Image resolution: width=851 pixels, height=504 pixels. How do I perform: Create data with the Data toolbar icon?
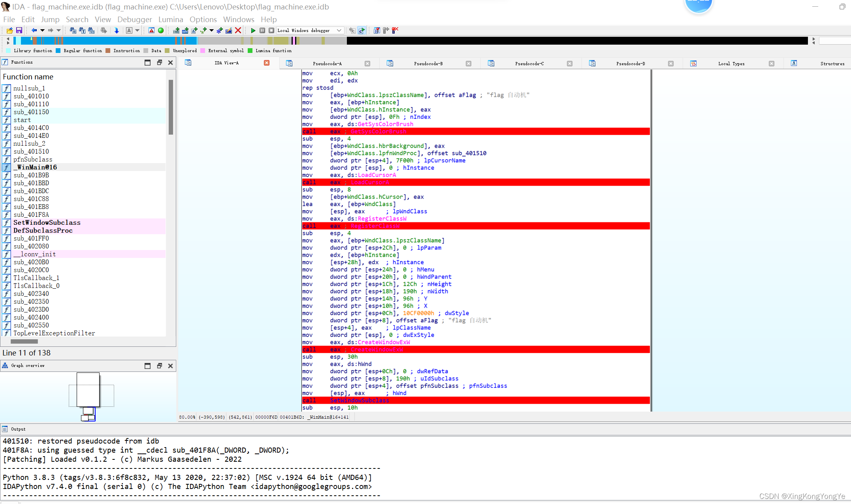coord(185,30)
